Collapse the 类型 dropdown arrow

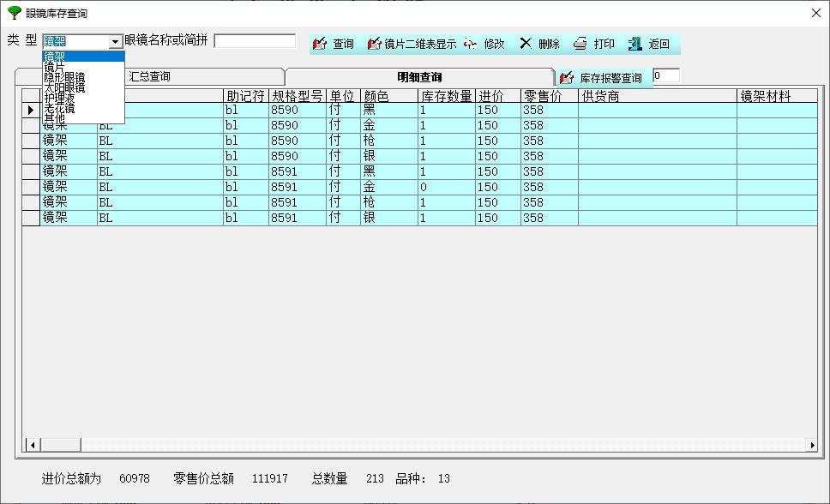[115, 42]
